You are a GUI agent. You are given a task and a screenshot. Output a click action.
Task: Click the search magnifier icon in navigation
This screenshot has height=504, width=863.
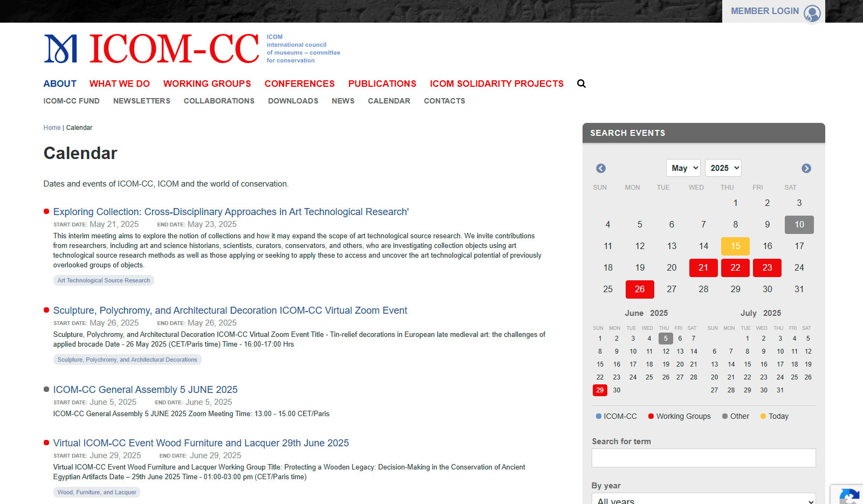pos(581,84)
